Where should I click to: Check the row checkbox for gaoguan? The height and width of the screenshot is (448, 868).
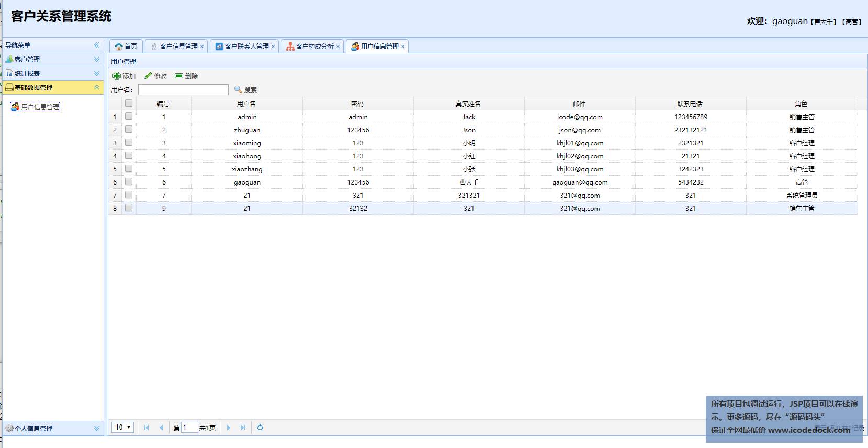129,181
